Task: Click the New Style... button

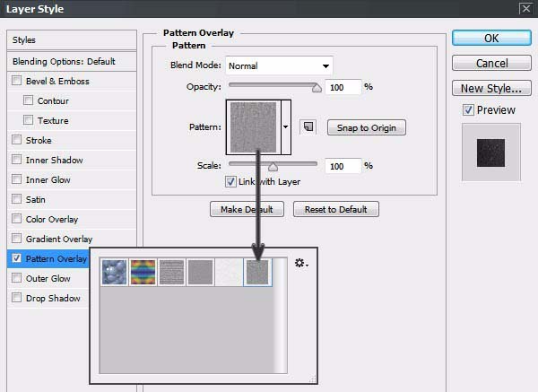Action: click(x=491, y=88)
